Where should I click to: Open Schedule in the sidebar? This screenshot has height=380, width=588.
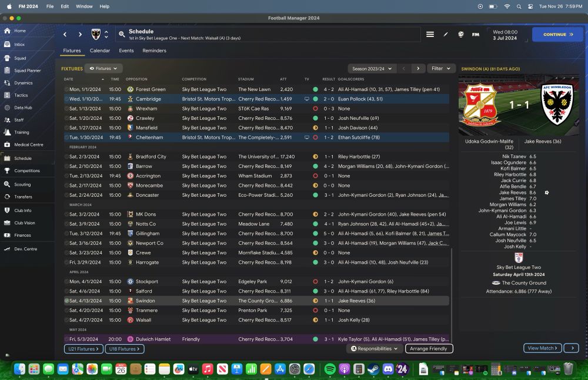click(23, 158)
